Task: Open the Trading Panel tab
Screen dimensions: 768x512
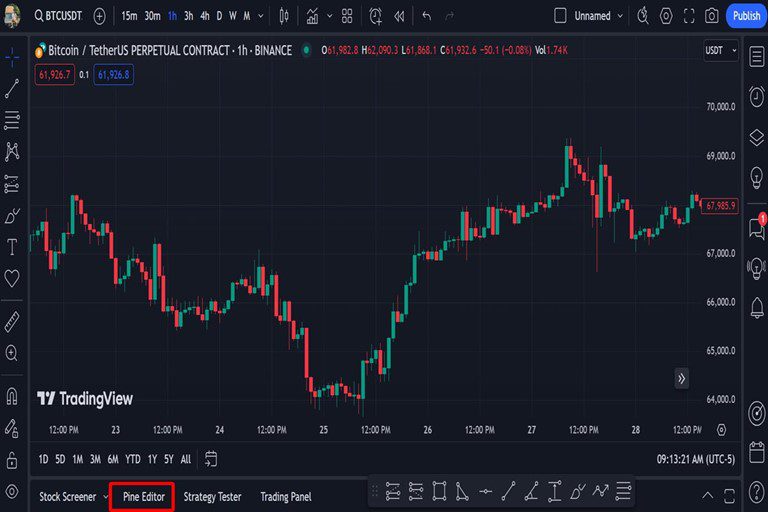Action: (x=286, y=497)
